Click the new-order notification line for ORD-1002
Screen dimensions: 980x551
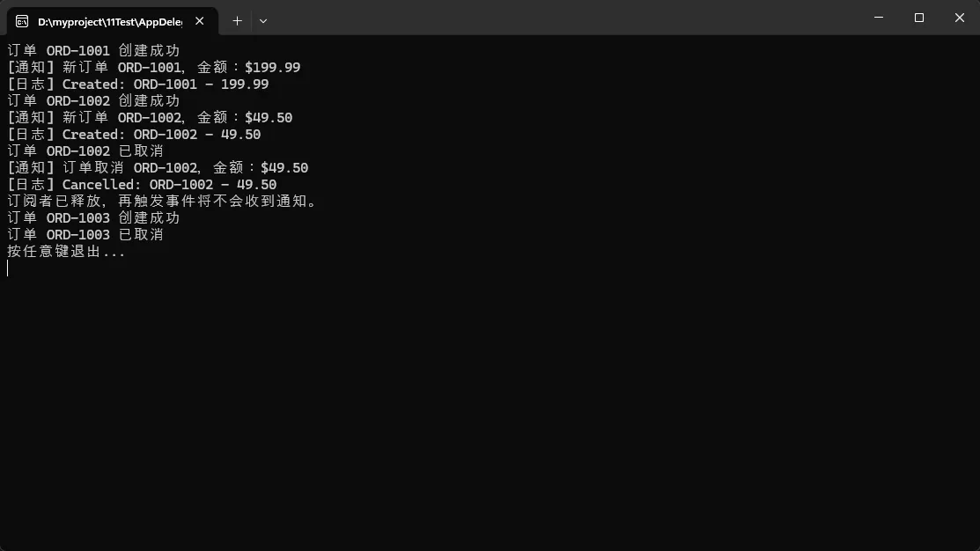(x=150, y=117)
